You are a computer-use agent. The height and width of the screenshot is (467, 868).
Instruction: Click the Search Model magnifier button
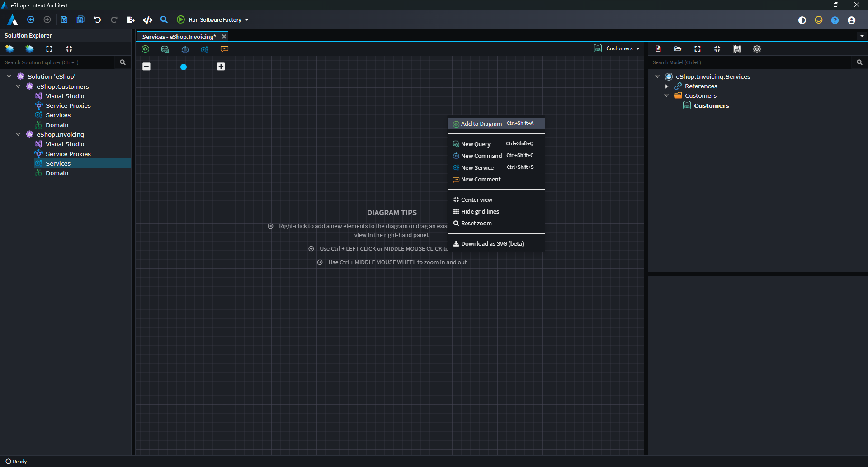coord(859,62)
